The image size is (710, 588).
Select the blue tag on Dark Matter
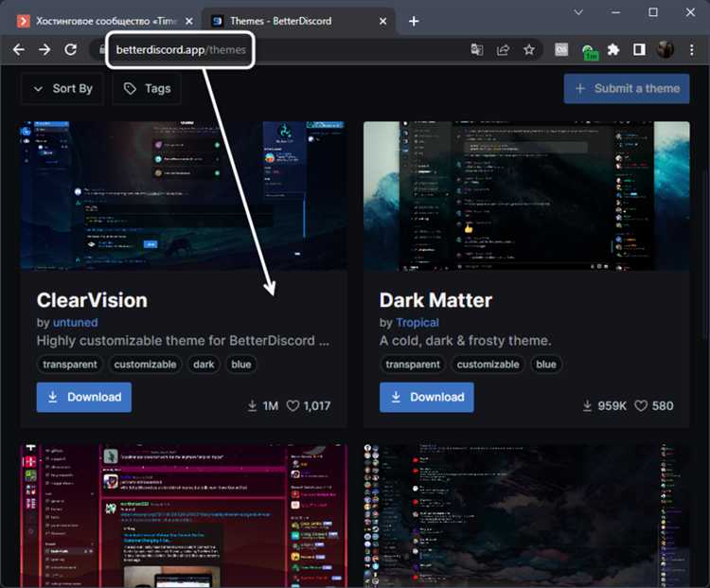pyautogui.click(x=546, y=365)
